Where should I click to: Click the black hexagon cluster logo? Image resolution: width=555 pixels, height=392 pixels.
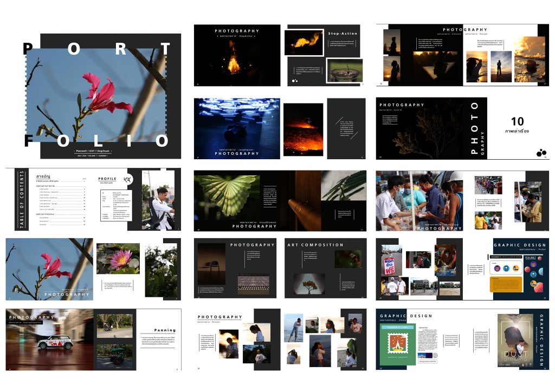coord(541,152)
